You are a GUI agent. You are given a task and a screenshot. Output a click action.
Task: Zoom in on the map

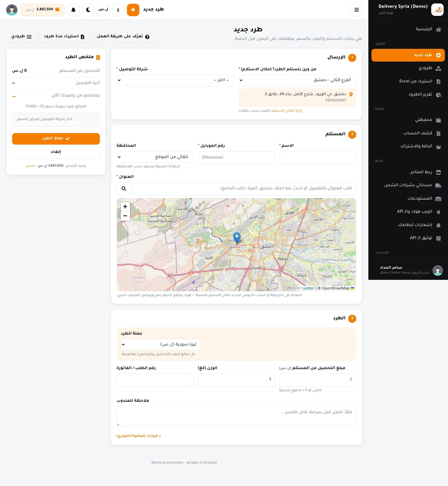click(x=125, y=206)
